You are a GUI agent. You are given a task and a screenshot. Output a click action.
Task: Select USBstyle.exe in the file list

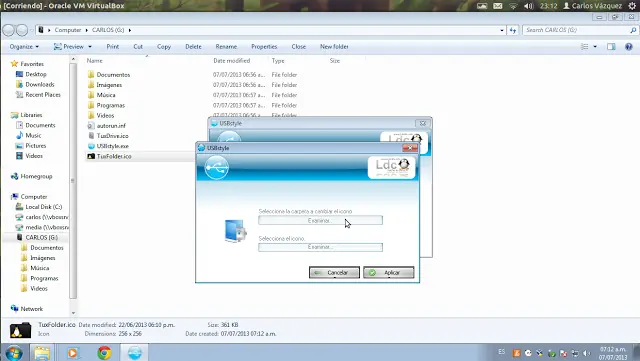113,146
